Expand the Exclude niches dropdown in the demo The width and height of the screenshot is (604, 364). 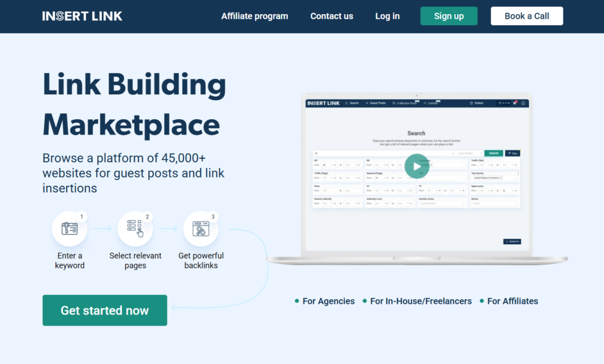[x=442, y=204]
